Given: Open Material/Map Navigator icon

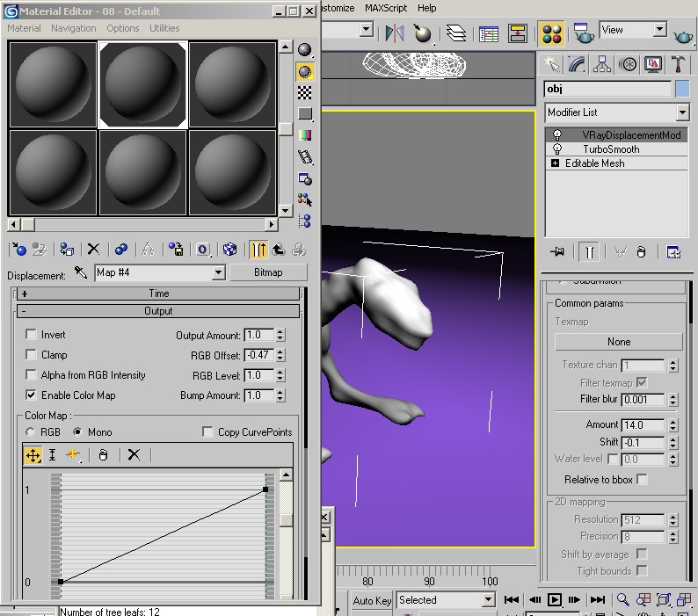Looking at the screenshot, I should 305,221.
